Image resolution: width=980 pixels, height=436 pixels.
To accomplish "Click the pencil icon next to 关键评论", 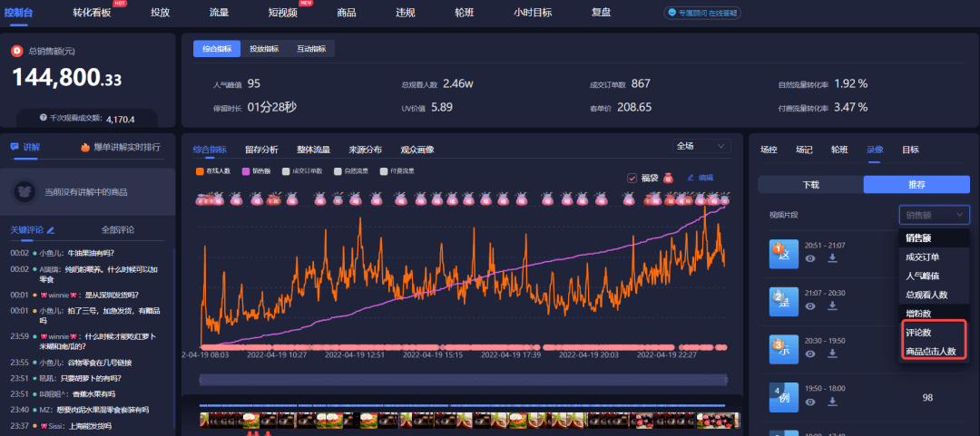I will (x=51, y=230).
